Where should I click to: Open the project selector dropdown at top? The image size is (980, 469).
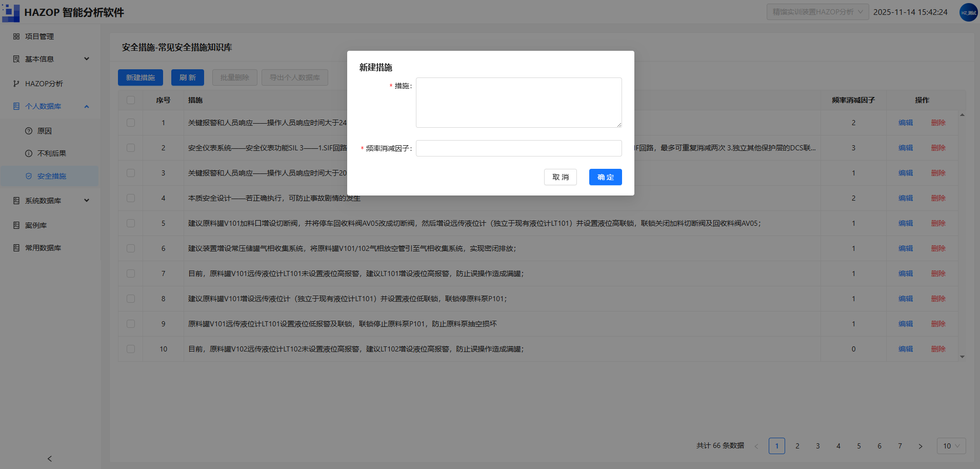click(817, 12)
